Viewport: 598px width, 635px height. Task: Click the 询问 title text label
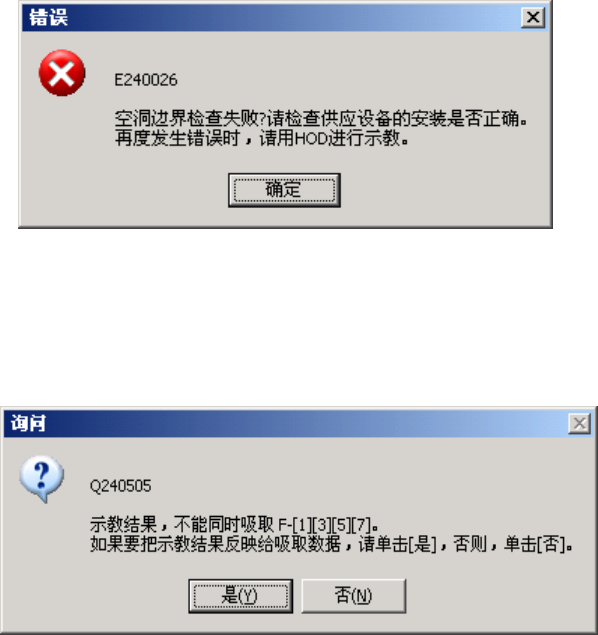click(28, 424)
